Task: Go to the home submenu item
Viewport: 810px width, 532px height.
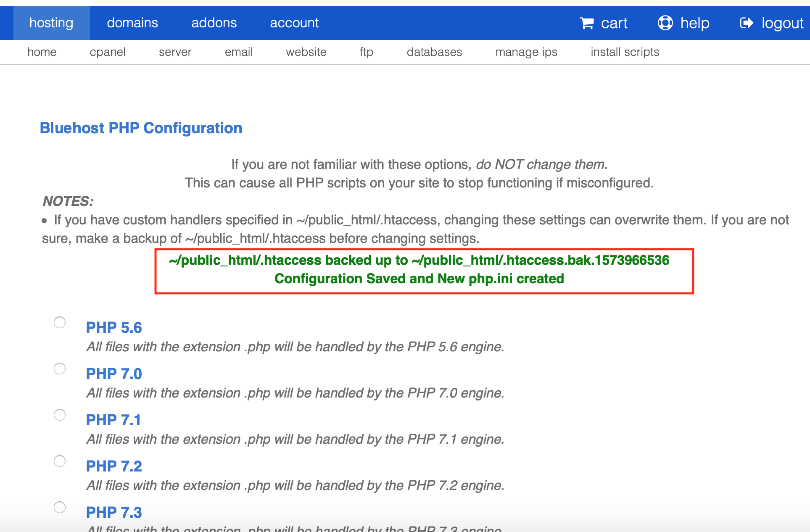Action: click(42, 52)
